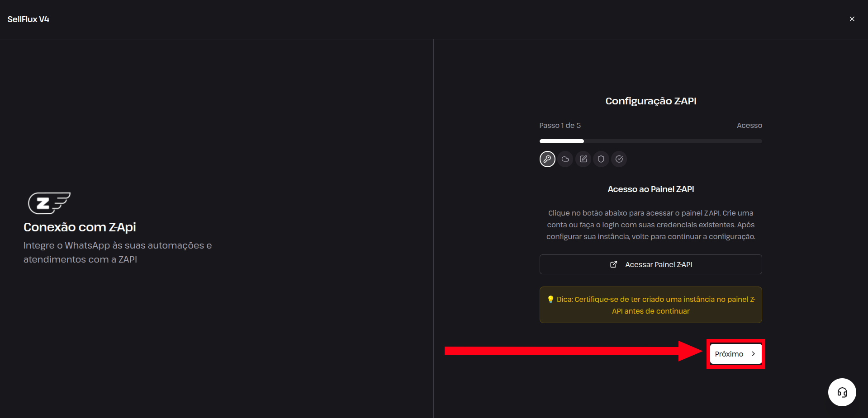
Task: Open the Acessar Painel Z-API link button
Action: coord(651,264)
